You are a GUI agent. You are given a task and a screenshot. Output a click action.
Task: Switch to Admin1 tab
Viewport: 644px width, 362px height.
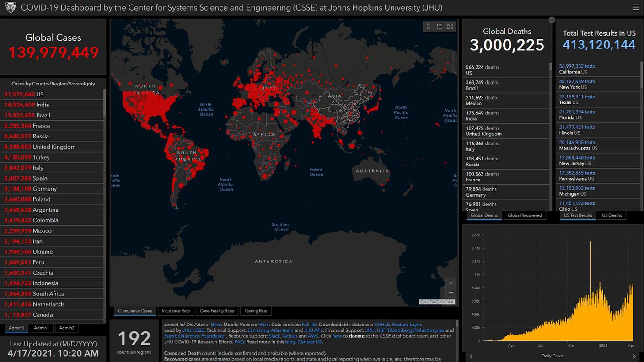pyautogui.click(x=42, y=328)
